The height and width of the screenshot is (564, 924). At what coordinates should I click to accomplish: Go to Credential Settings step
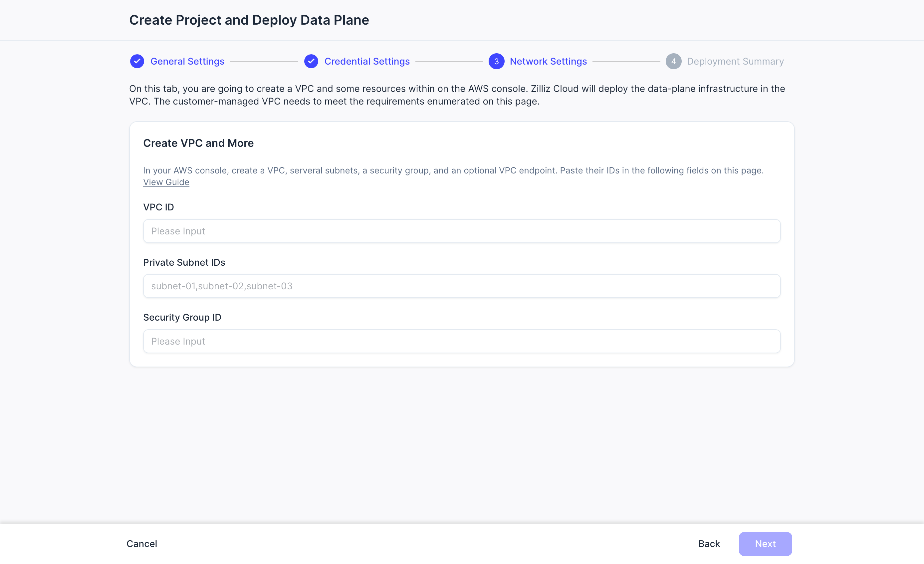click(x=367, y=62)
